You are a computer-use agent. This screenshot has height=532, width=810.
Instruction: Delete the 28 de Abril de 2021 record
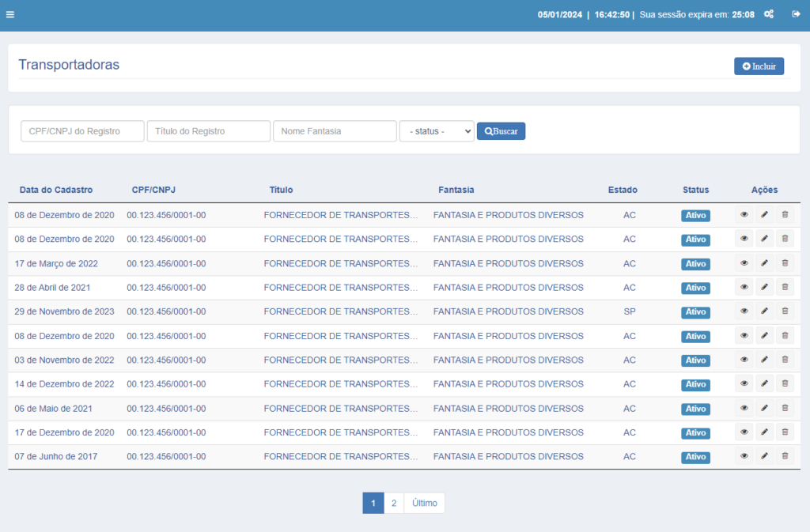[785, 288]
